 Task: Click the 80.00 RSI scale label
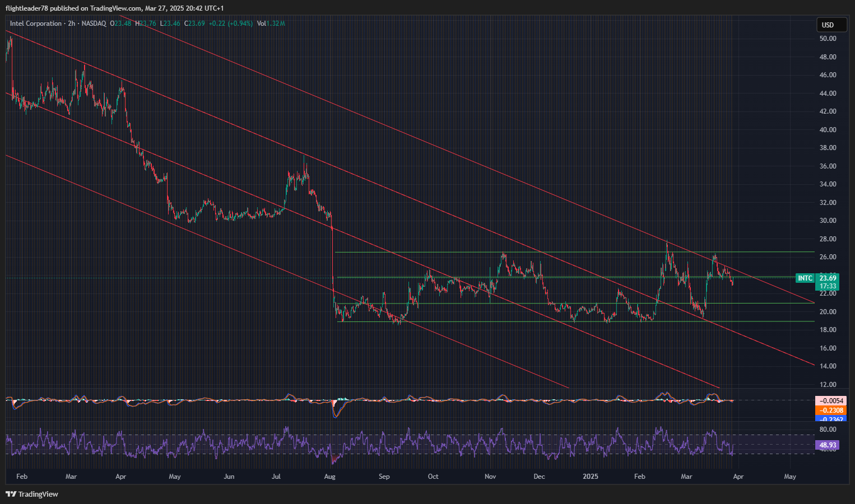pos(828,430)
